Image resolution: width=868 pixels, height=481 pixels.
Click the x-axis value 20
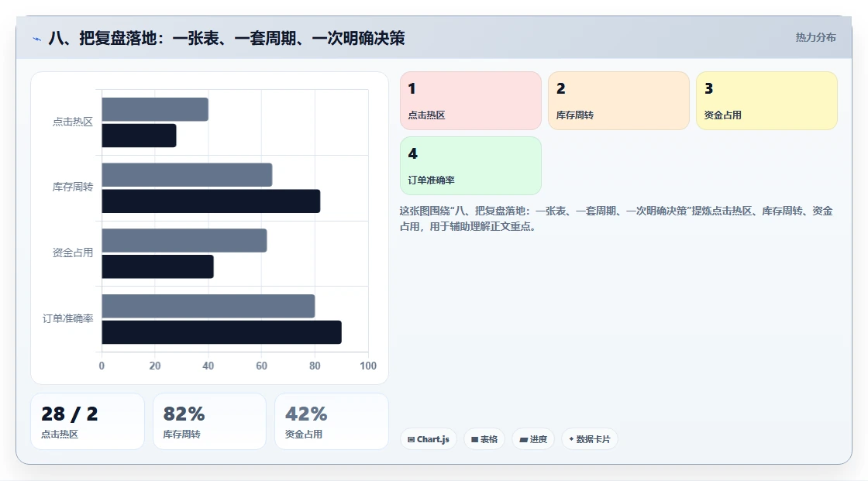(x=155, y=366)
